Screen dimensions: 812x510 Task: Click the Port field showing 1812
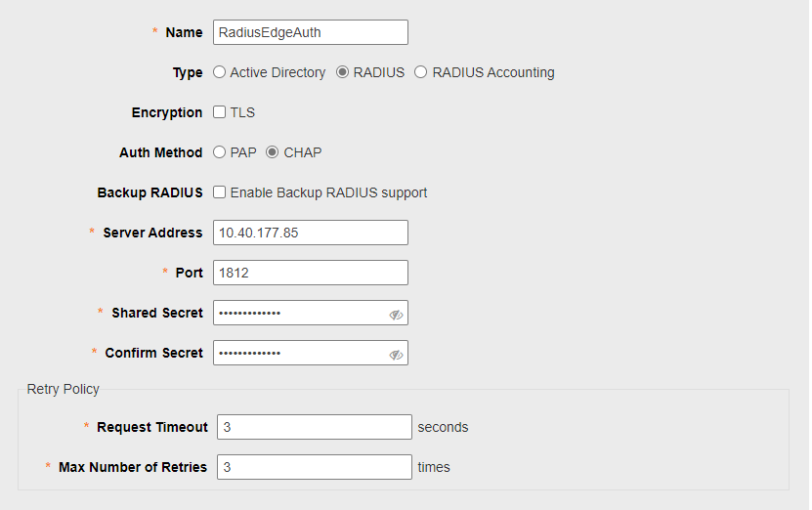point(311,273)
